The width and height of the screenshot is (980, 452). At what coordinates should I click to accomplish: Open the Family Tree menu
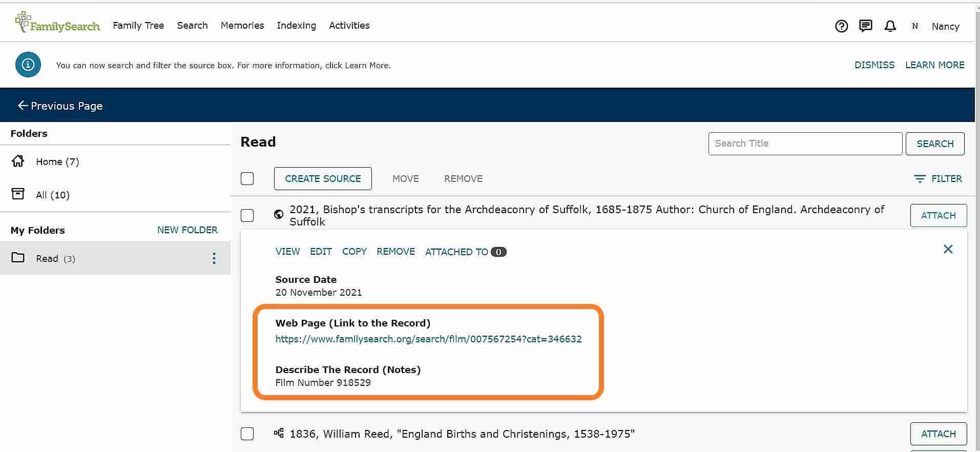(x=138, y=25)
